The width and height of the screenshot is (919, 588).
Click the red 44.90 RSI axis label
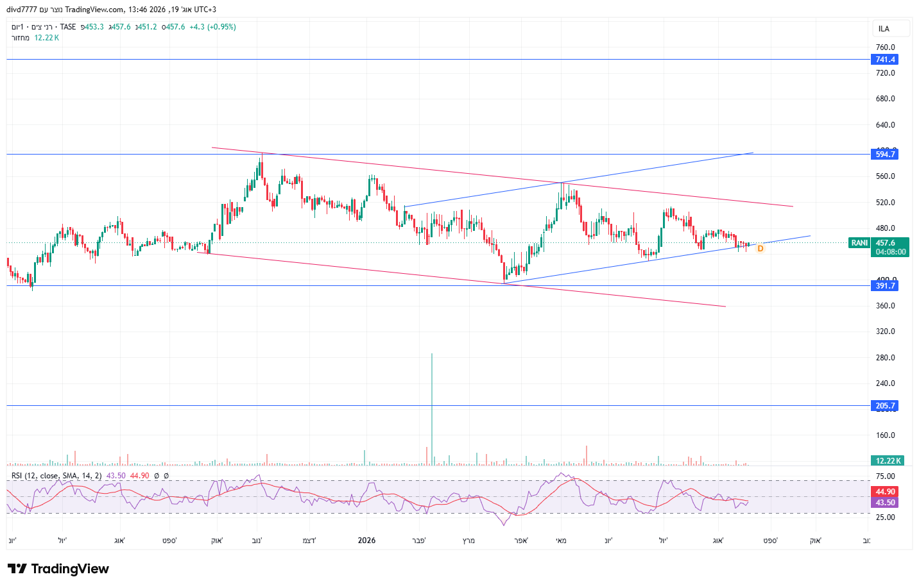[885, 492]
